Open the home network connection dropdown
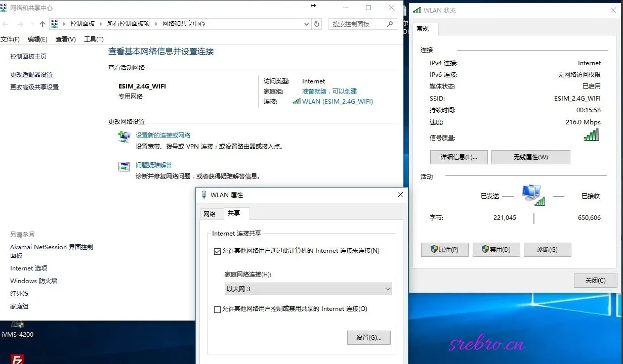Image resolution: width=623 pixels, height=364 pixels. (308, 289)
